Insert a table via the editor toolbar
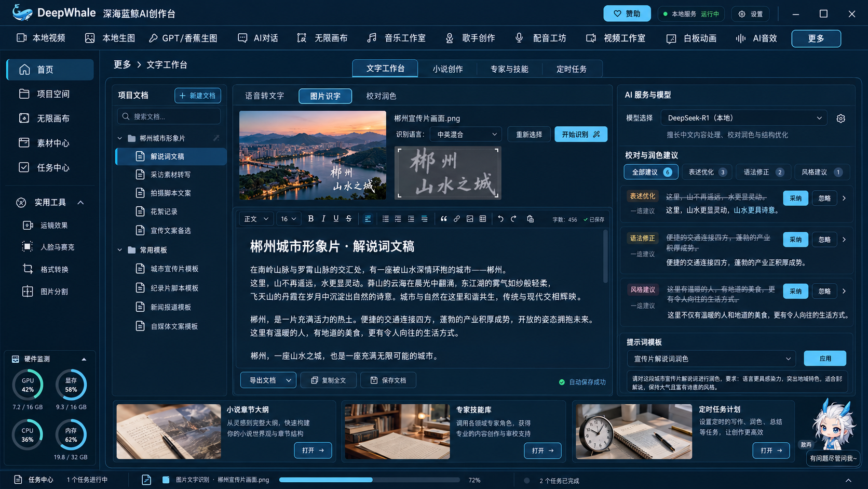Viewport: 868px width, 489px height. [x=483, y=219]
